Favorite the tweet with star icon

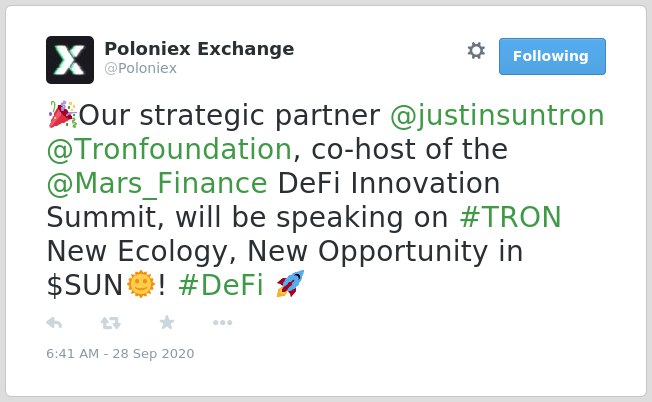coord(167,322)
